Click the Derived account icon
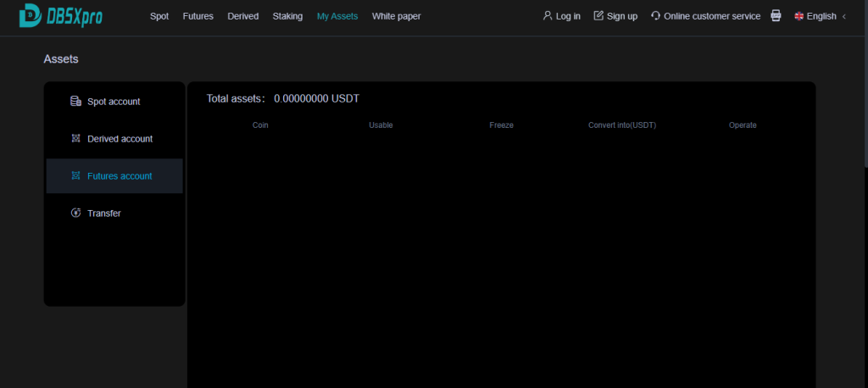The height and width of the screenshot is (388, 868). point(75,138)
